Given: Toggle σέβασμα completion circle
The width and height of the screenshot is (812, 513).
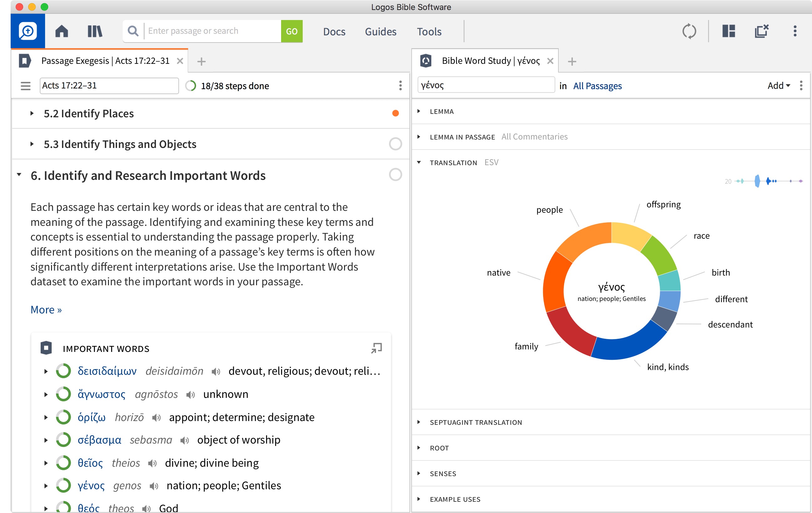Looking at the screenshot, I should (x=63, y=439).
